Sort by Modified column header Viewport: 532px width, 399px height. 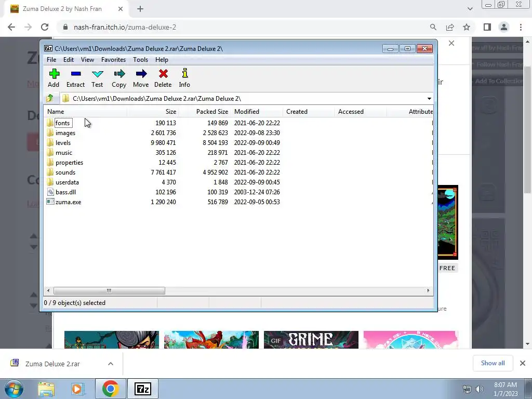[257, 112]
